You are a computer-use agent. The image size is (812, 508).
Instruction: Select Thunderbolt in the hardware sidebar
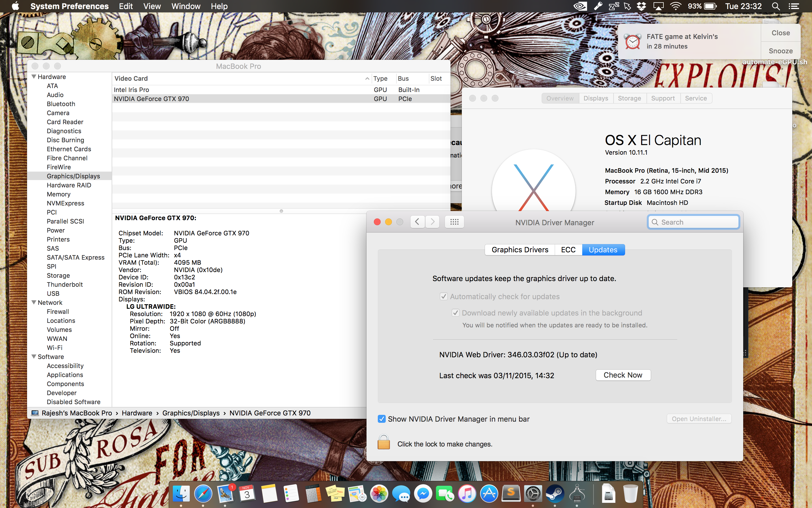(x=65, y=284)
